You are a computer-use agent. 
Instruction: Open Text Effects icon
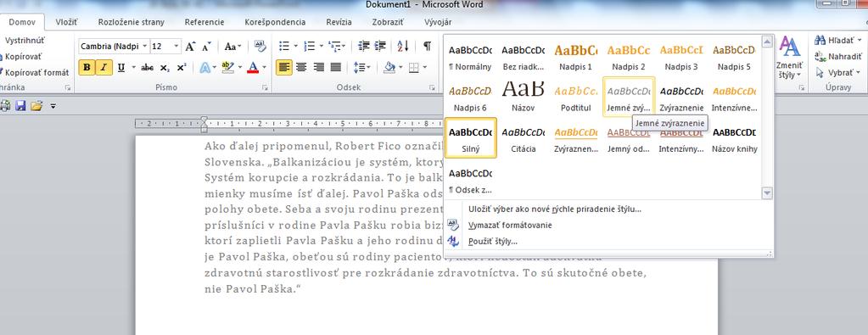tap(204, 68)
